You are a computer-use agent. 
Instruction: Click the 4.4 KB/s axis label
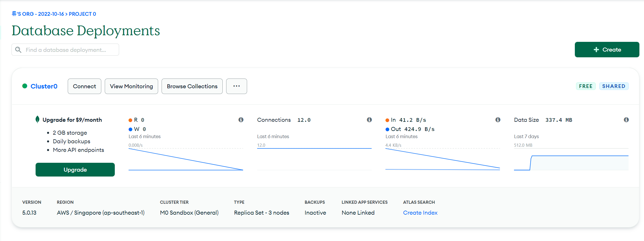tap(393, 145)
